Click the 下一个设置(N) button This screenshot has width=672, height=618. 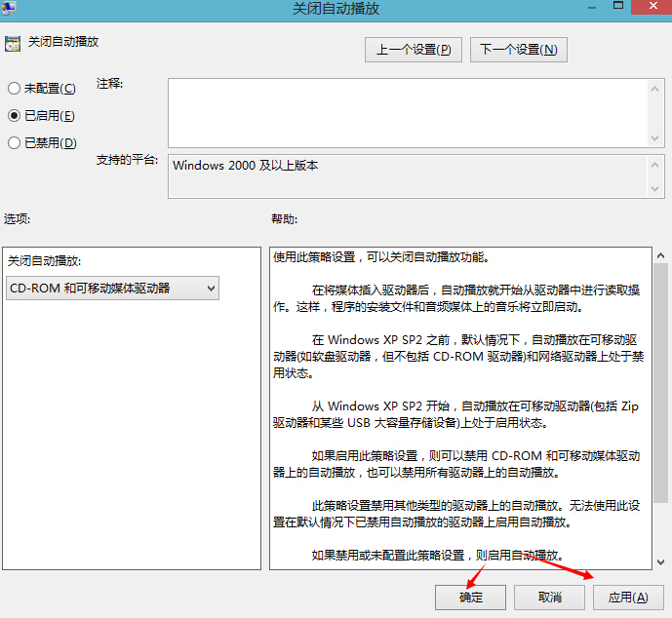coord(519,50)
